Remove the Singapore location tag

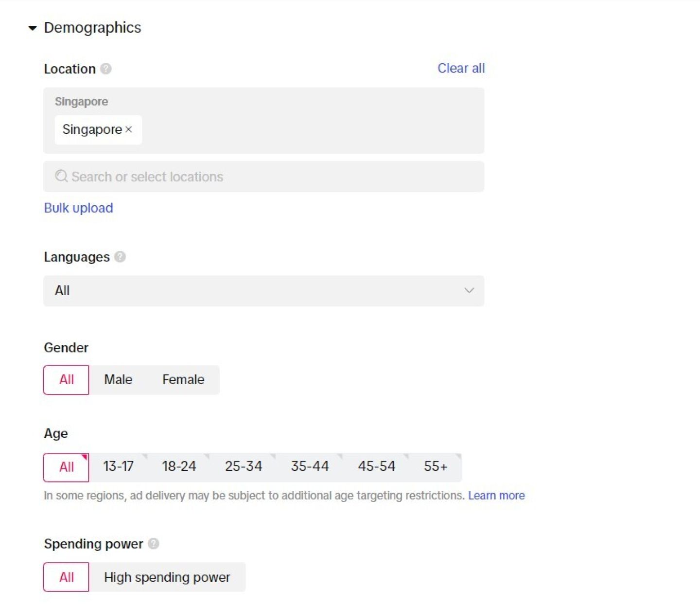click(x=129, y=129)
